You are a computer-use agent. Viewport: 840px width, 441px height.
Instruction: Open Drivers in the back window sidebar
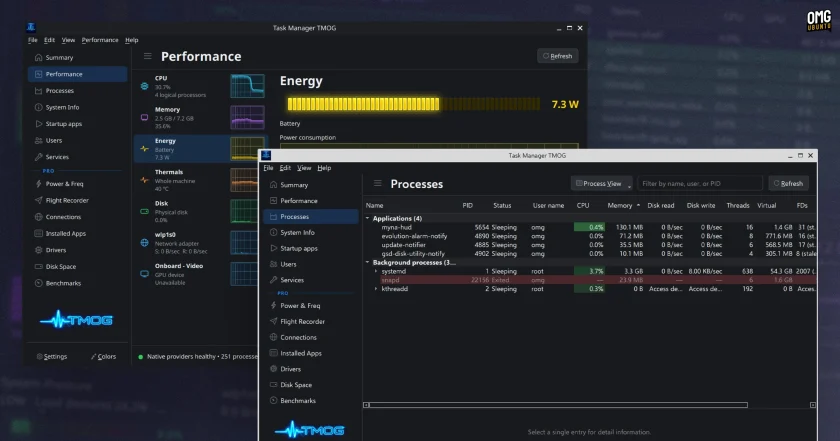[x=50, y=250]
